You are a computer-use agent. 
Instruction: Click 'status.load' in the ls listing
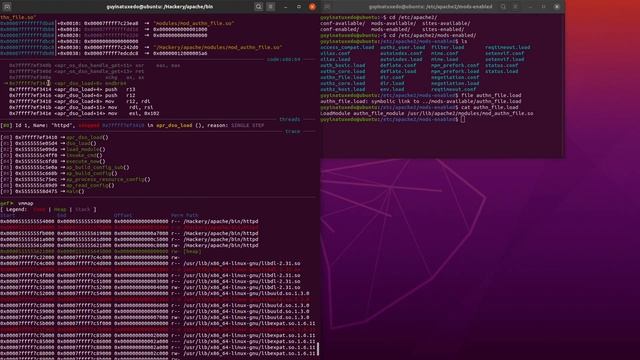(x=502, y=71)
